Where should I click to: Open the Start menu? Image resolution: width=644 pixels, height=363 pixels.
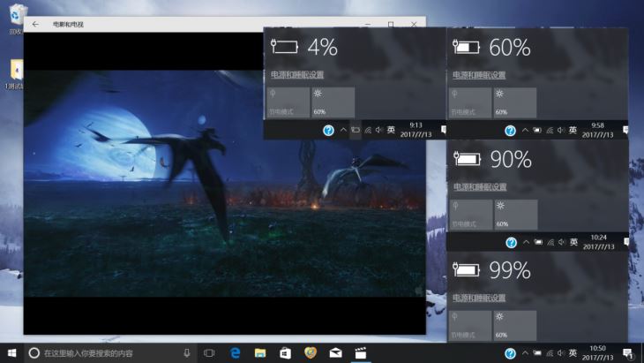(x=12, y=352)
